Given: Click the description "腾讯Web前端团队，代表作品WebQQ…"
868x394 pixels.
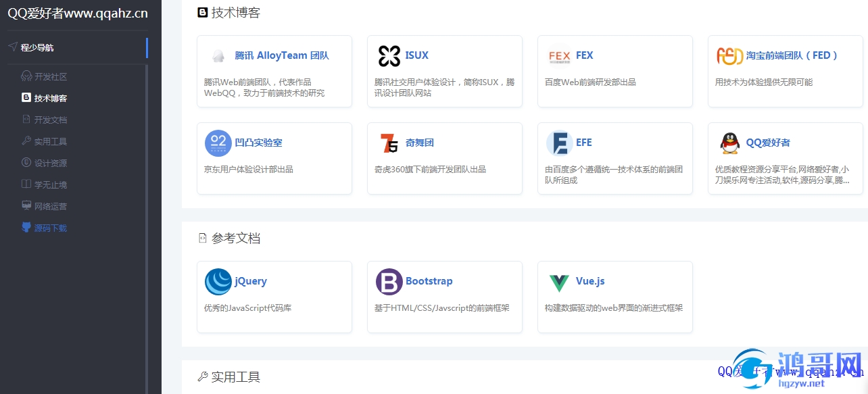Looking at the screenshot, I should coord(264,88).
